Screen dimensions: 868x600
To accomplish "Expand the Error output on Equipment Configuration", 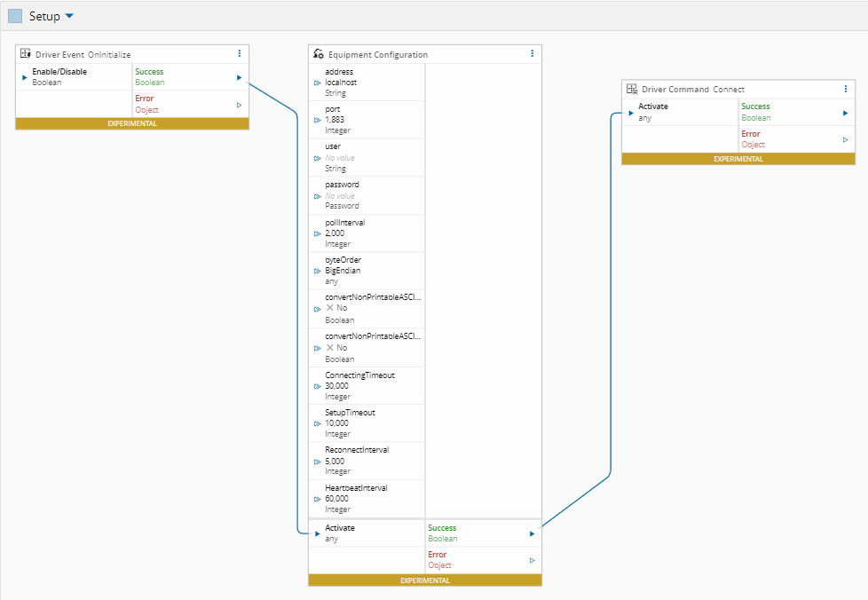I will pos(532,560).
